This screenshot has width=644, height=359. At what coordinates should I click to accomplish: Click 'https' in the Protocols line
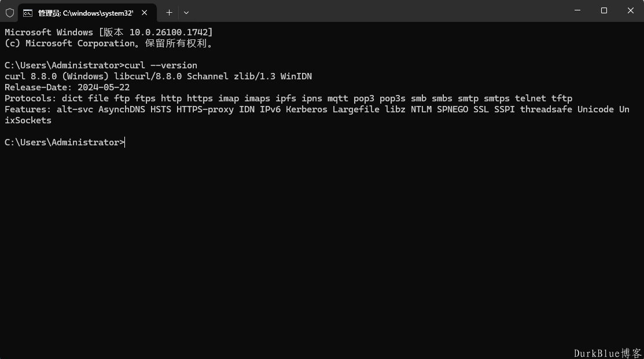200,98
